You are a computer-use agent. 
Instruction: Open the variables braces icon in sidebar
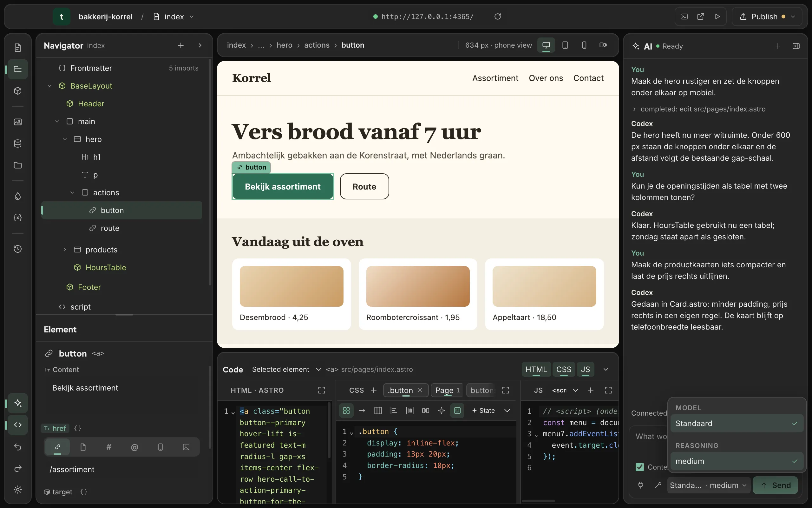tap(18, 218)
